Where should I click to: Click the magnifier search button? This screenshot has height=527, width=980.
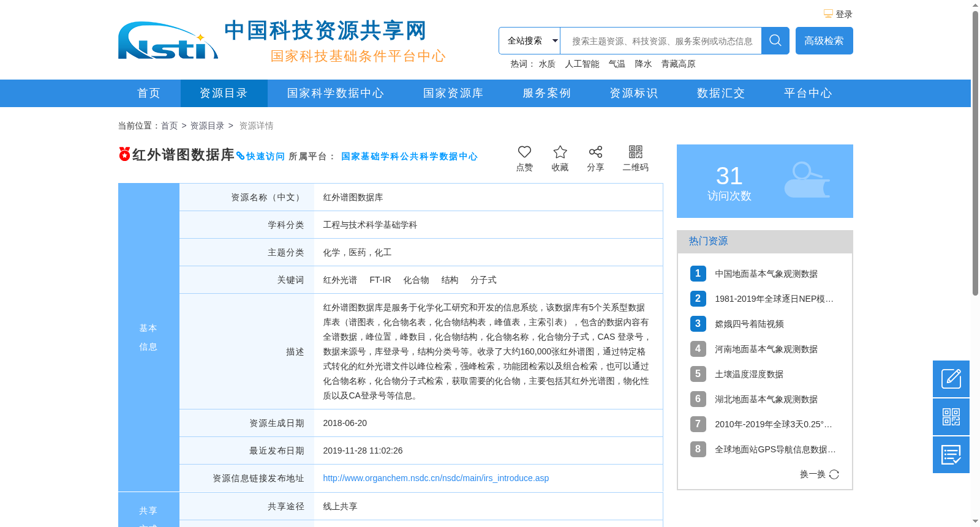pos(775,40)
